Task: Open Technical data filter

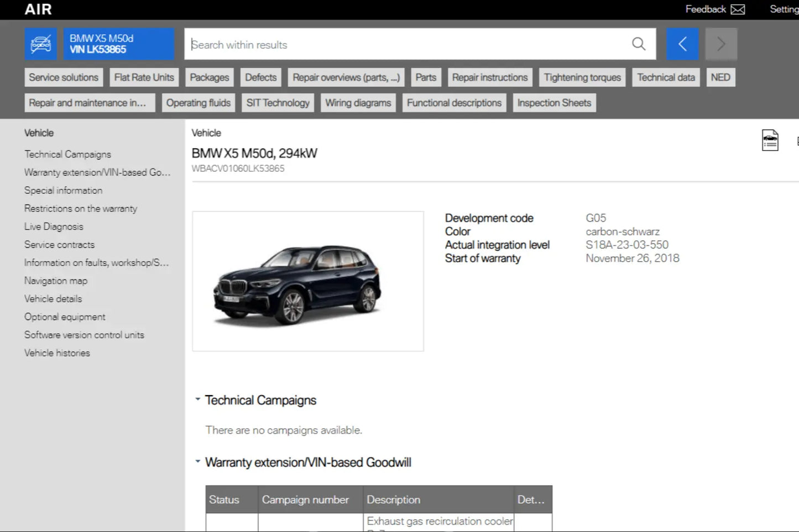Action: tap(666, 77)
